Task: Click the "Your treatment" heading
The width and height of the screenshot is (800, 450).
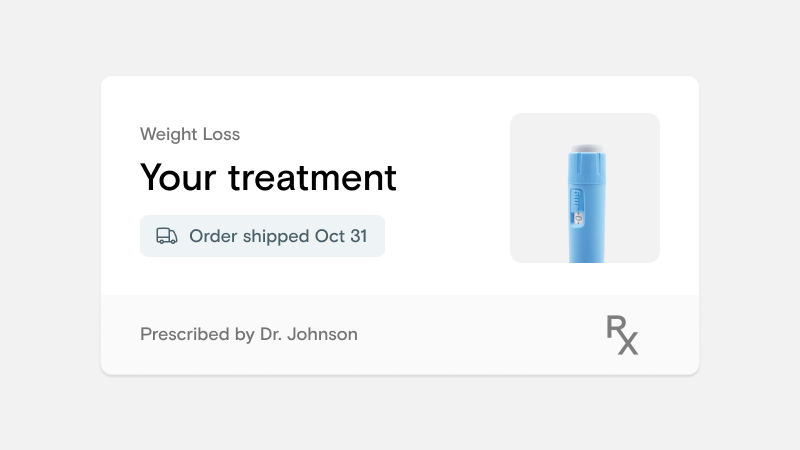Action: click(268, 178)
